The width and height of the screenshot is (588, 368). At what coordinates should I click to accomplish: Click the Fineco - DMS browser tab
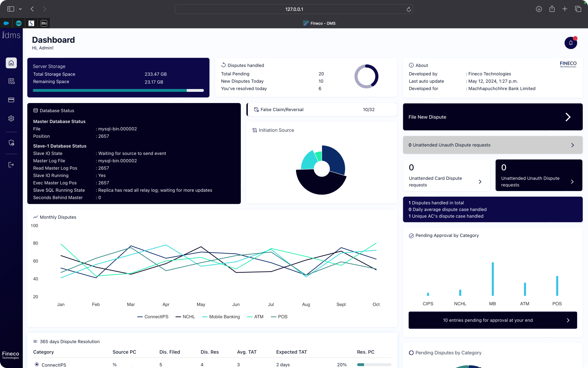click(x=319, y=23)
